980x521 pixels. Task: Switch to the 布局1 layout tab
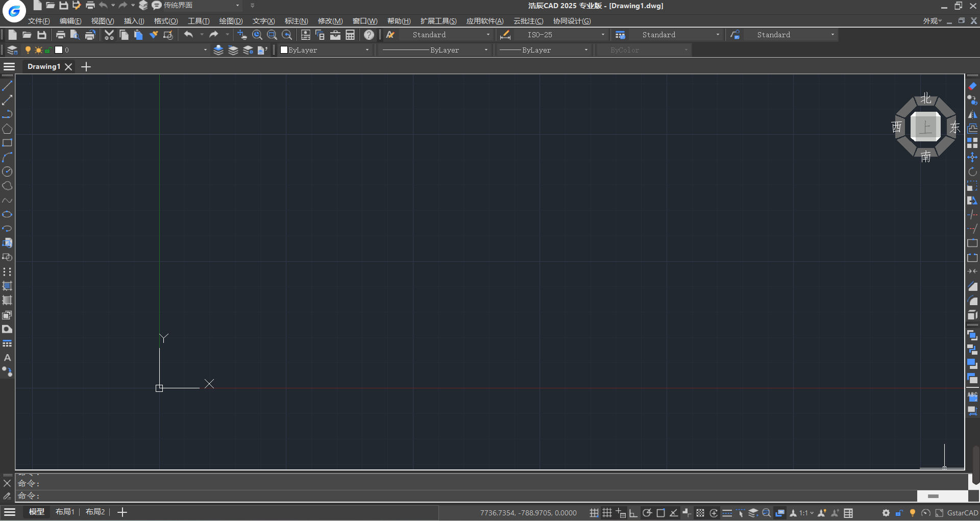pyautogui.click(x=65, y=512)
